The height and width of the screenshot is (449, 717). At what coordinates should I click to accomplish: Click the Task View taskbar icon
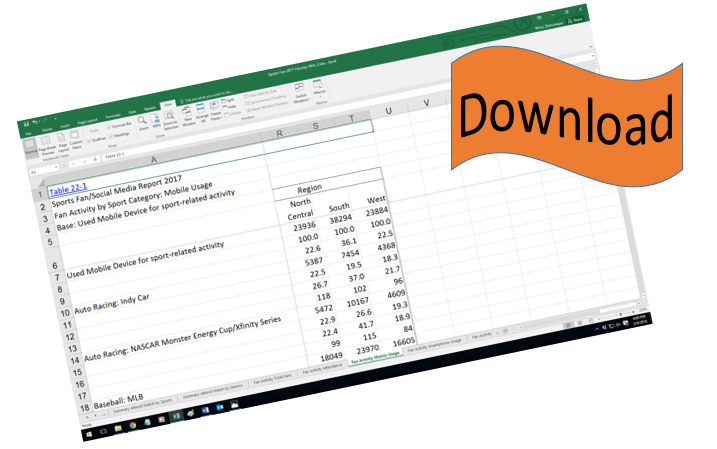pos(103,432)
